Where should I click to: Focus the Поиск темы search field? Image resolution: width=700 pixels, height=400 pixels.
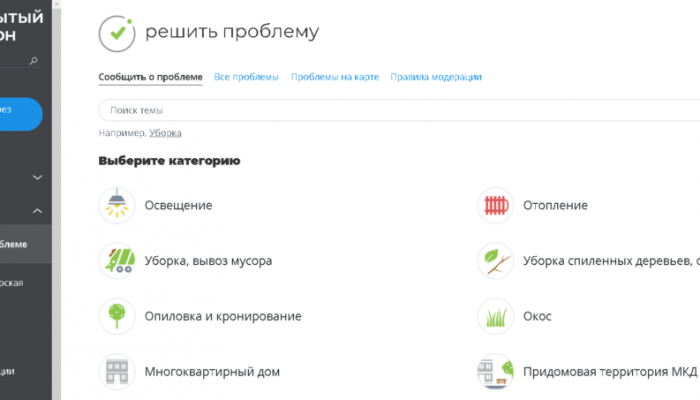tap(400, 110)
